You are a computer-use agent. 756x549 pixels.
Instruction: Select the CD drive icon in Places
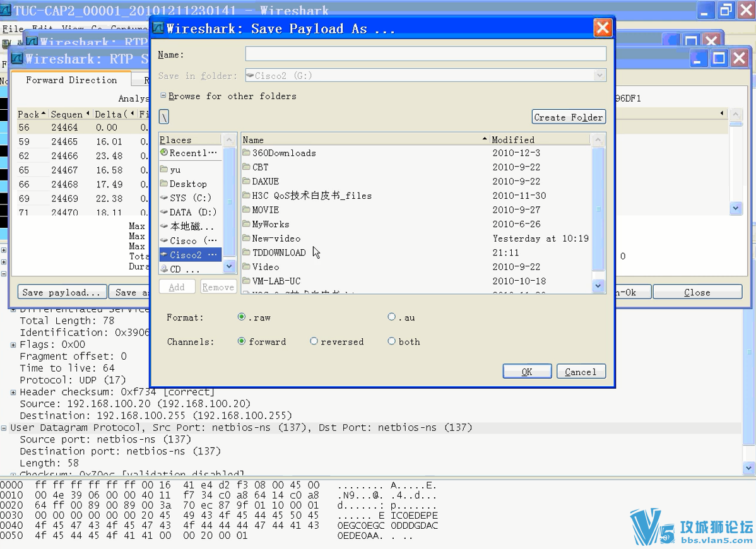click(x=164, y=269)
